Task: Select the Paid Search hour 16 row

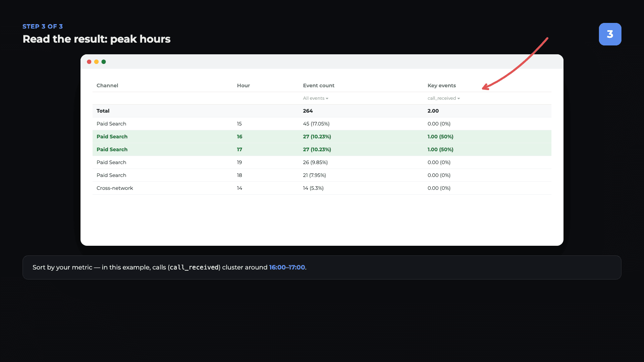Action: click(322, 137)
